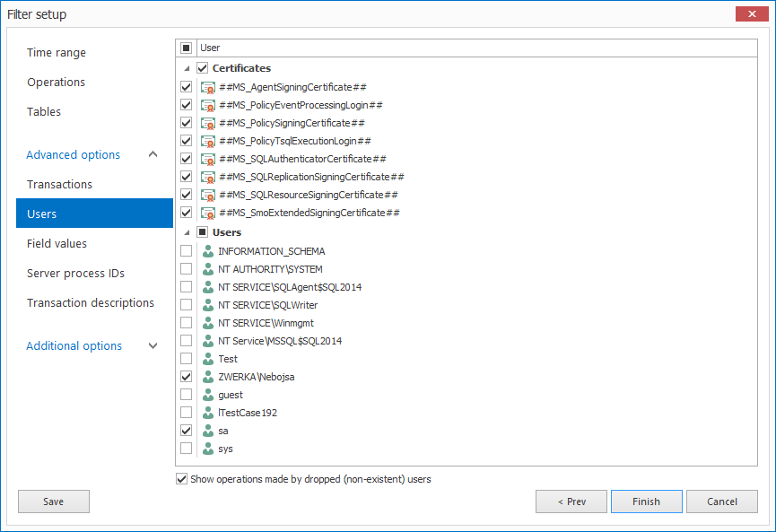Click the certificate icon beside ##MS_SmoExtendedSigningCertificate##
Screen dimensions: 776x532
click(208, 213)
